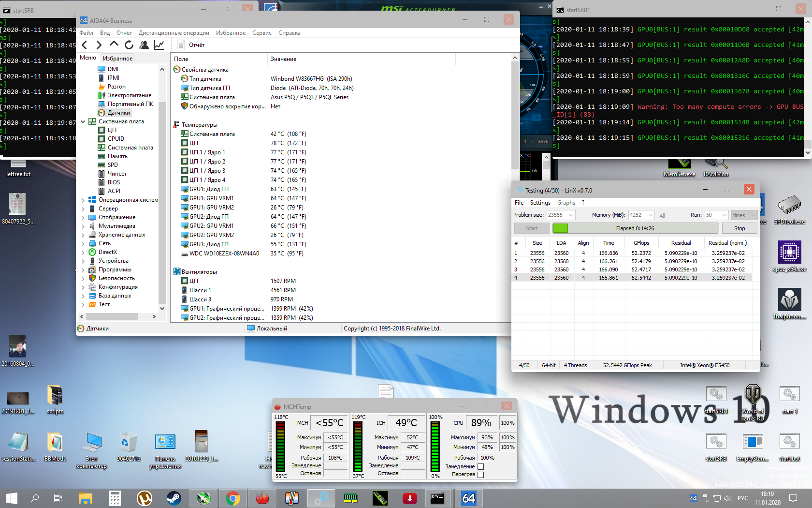Open the Run count dropdown in LinX

(724, 215)
